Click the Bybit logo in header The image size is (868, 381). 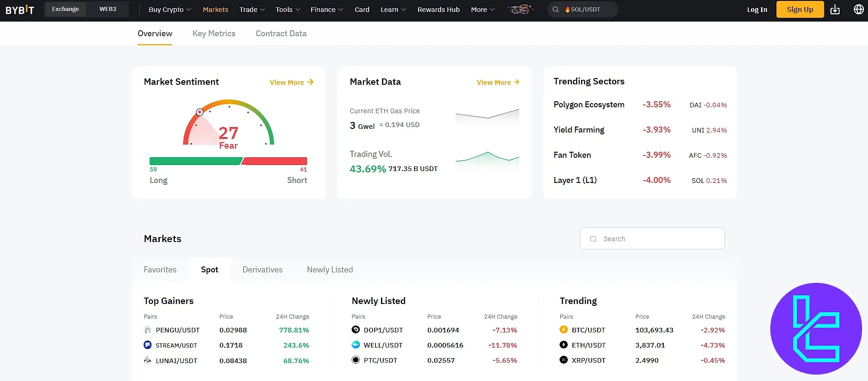point(20,10)
